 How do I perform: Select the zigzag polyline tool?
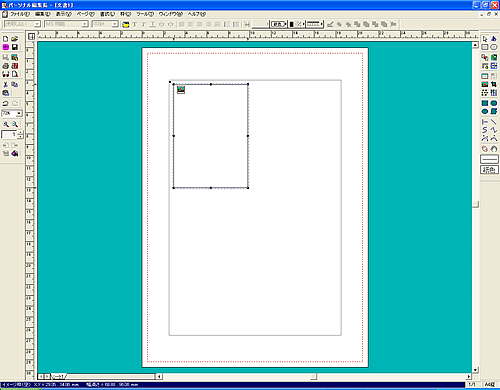point(494,130)
